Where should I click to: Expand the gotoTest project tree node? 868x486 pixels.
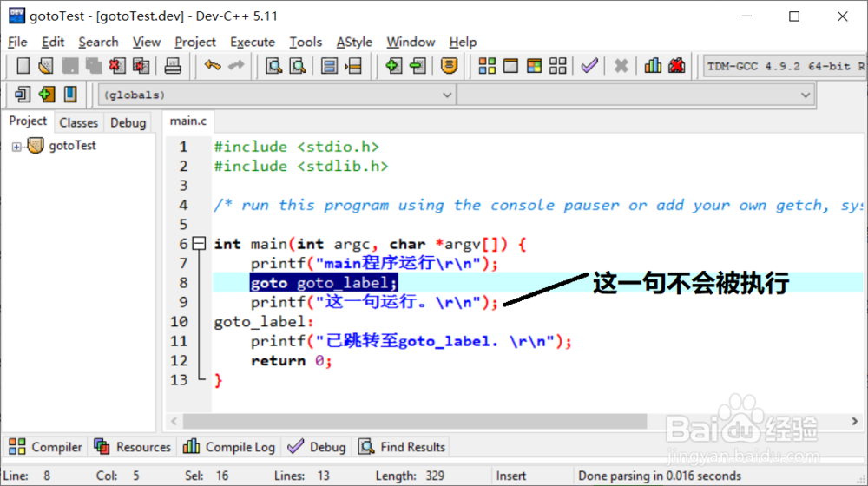coord(16,147)
